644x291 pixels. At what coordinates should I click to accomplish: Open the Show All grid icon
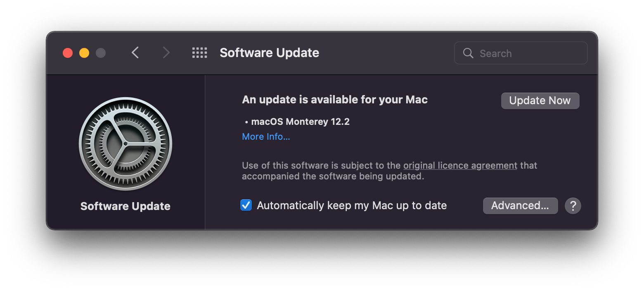pos(199,52)
